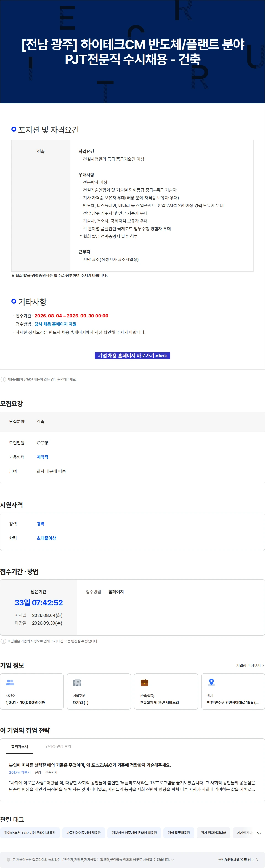Screen dimensions: 265x868
Task: Open 불법/허위/과장/오류 신고 link
Action: 236,859
